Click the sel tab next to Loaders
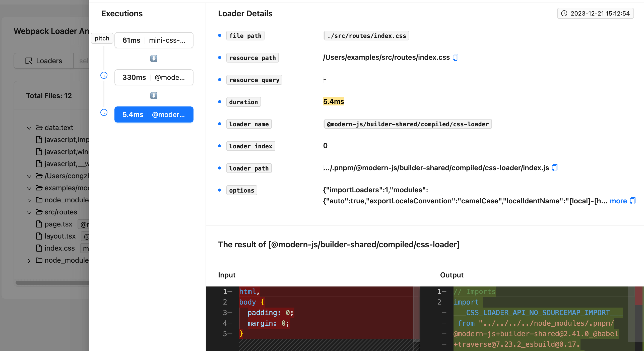This screenshot has width=644, height=351. coord(84,61)
